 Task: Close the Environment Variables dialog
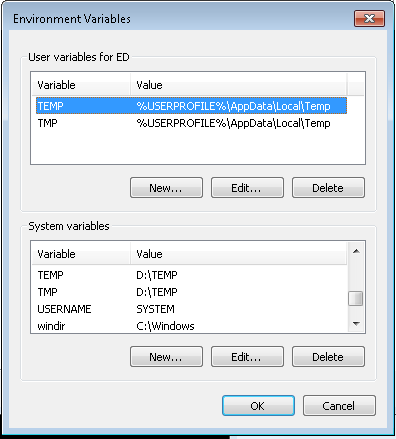point(369,18)
